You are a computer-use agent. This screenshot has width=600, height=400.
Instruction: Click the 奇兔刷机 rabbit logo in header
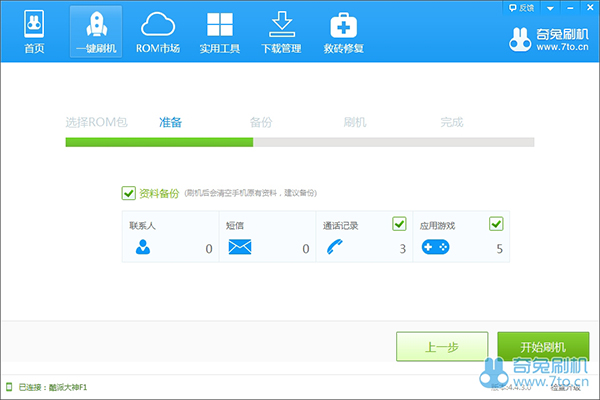coord(520,39)
